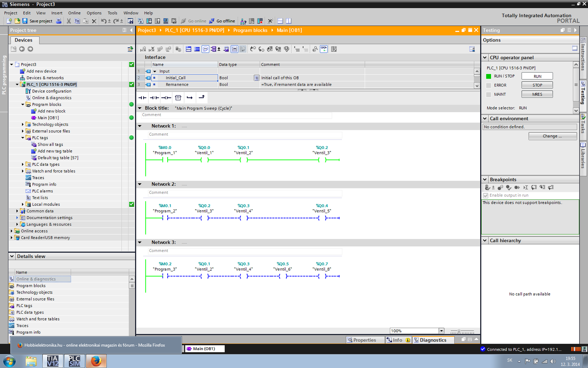This screenshot has height=368, width=588.
Task: Split editor space horizontally
Action: [x=280, y=21]
